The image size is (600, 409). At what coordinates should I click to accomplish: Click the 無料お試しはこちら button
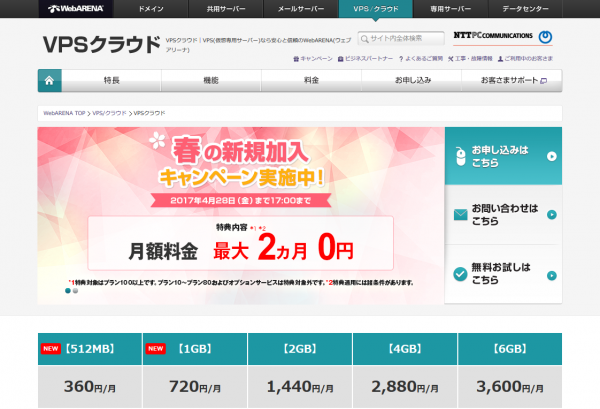tap(504, 274)
